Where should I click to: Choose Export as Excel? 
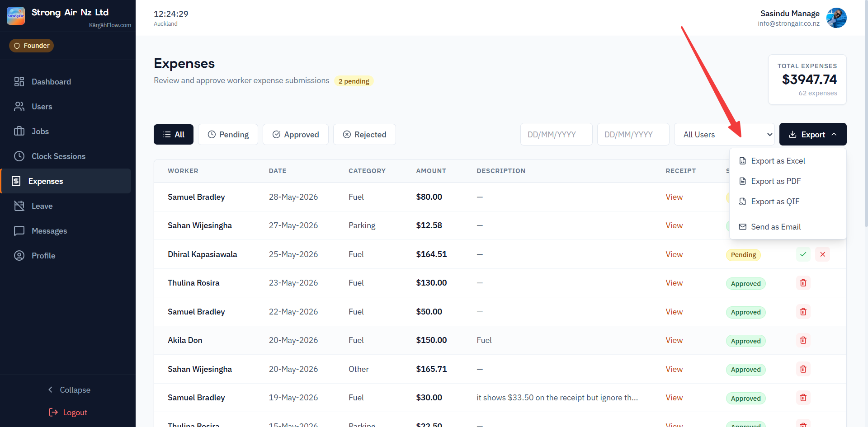(x=788, y=161)
